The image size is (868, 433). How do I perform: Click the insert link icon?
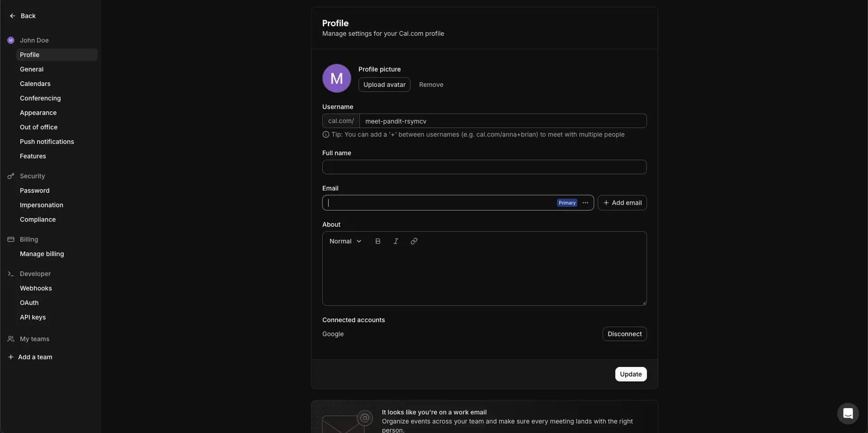[414, 241]
